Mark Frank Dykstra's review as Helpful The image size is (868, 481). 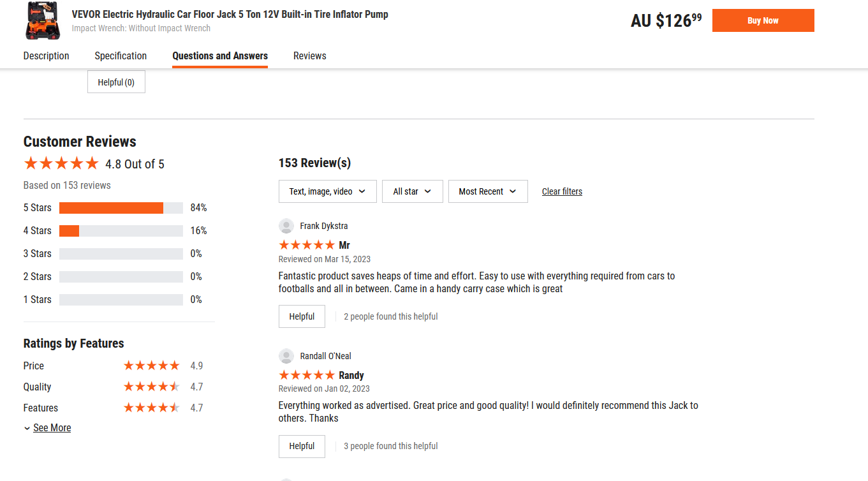302,316
